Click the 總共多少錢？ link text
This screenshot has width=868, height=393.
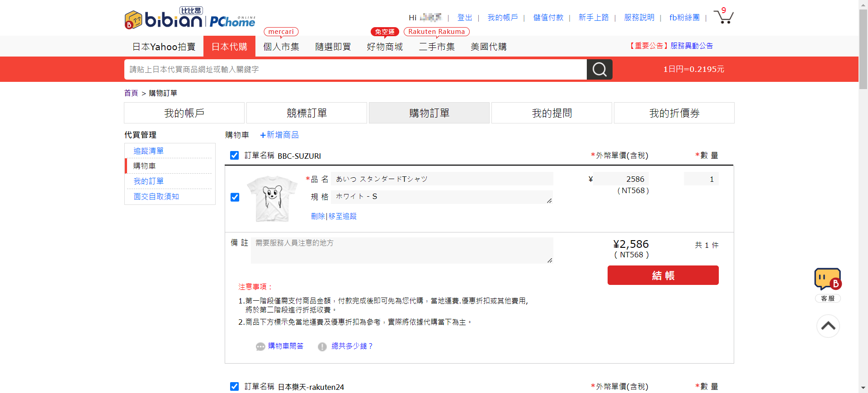[x=353, y=346]
